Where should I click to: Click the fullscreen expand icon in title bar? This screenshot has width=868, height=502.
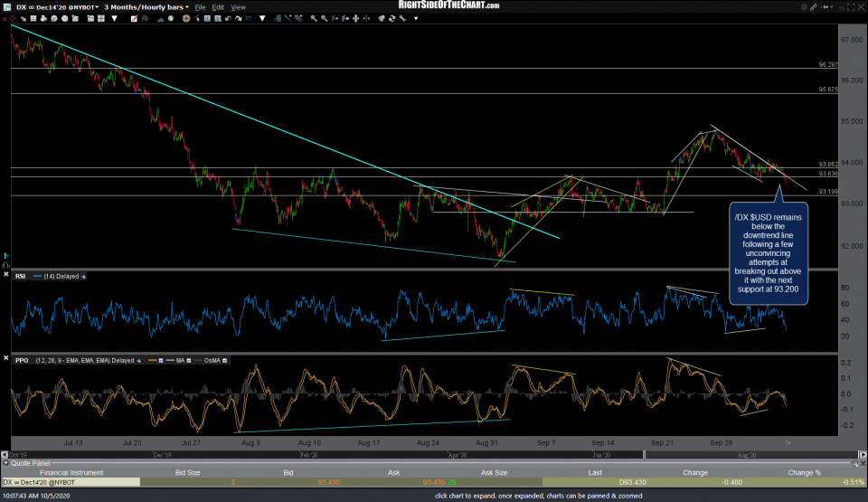tap(852, 6)
